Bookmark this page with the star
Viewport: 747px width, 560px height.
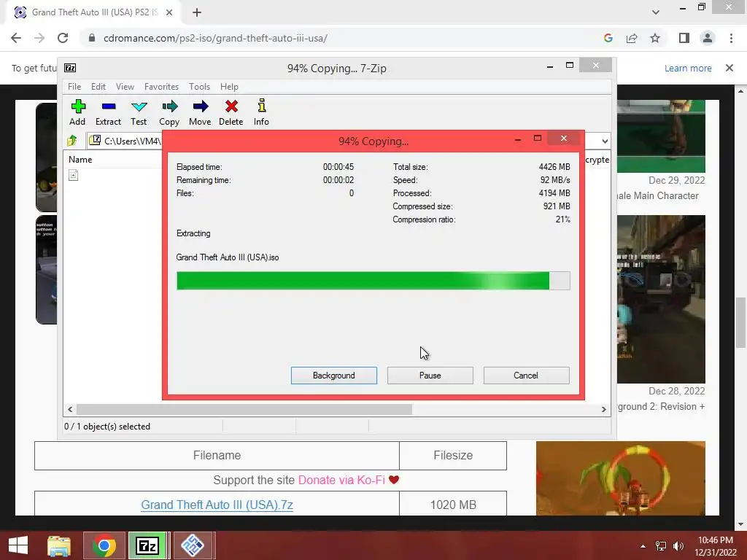point(655,38)
